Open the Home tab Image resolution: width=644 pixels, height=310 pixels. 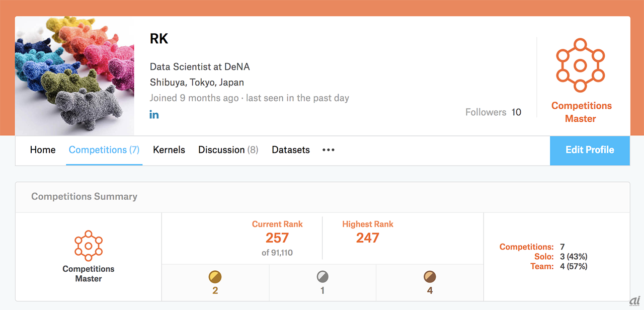tap(43, 150)
